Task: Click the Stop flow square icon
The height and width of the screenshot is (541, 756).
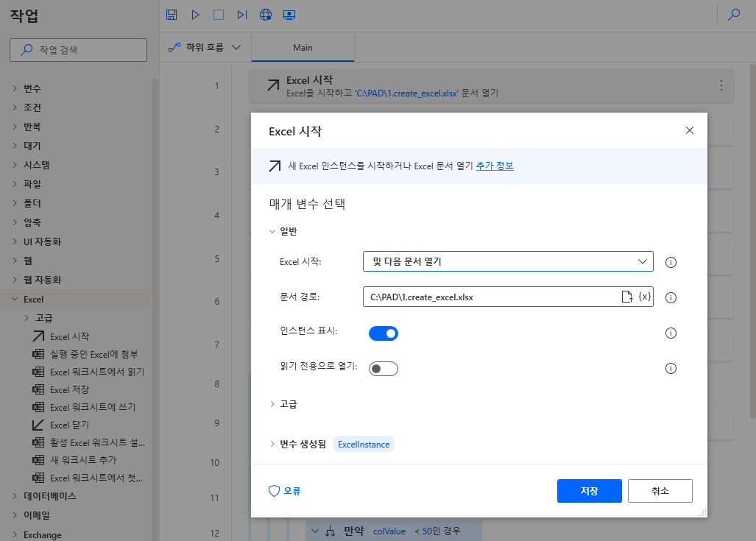Action: 219,15
